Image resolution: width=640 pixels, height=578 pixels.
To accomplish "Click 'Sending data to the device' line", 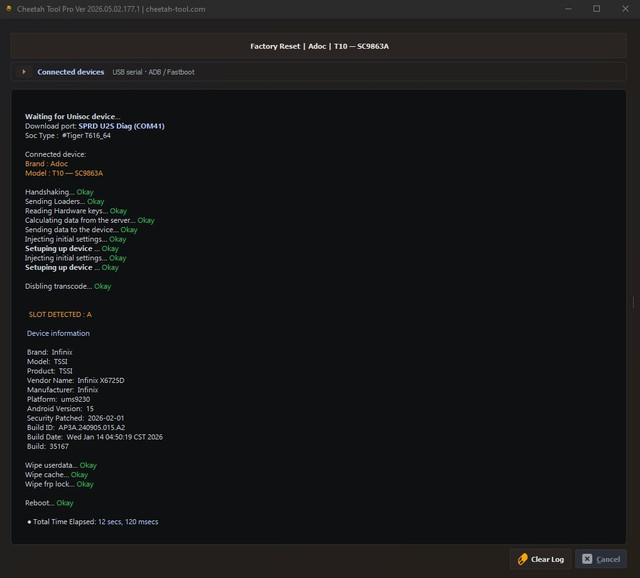I will click(x=81, y=229).
